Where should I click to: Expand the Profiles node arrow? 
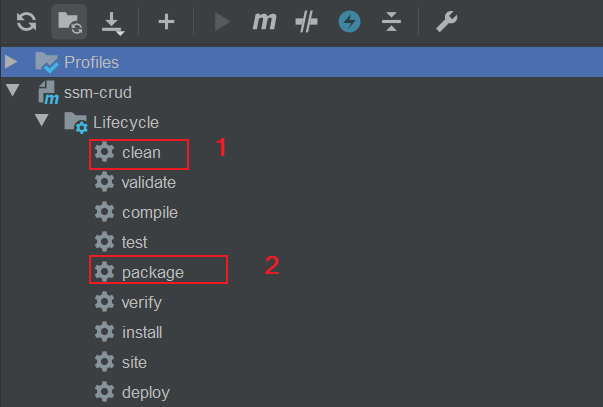tap(11, 62)
